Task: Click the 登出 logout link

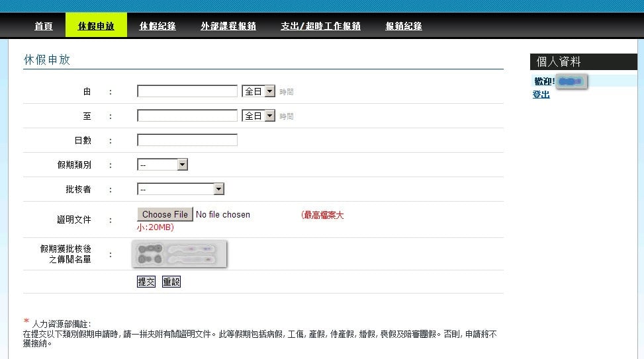Action: [541, 95]
